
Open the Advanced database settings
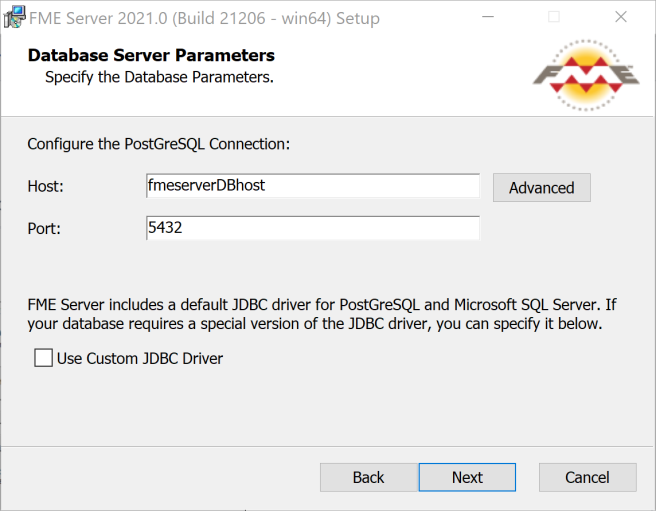click(x=541, y=188)
